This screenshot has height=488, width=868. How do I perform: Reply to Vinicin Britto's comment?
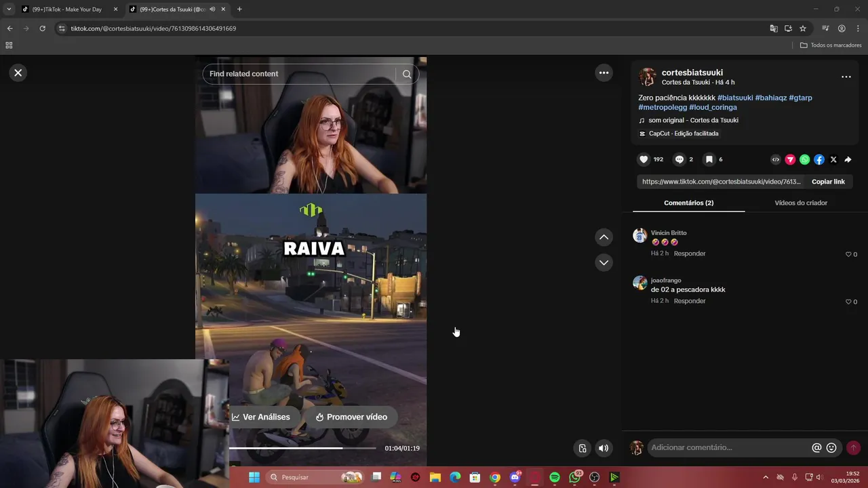coord(690,253)
